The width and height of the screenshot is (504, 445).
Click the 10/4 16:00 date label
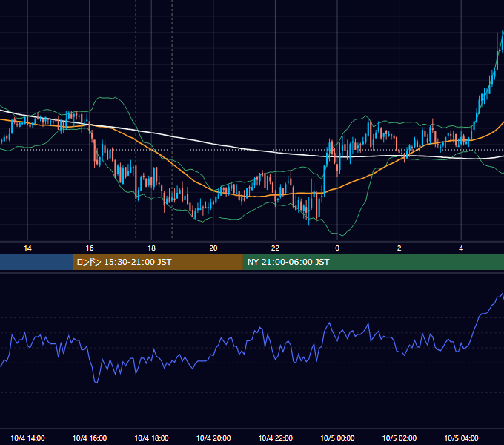tap(90, 438)
